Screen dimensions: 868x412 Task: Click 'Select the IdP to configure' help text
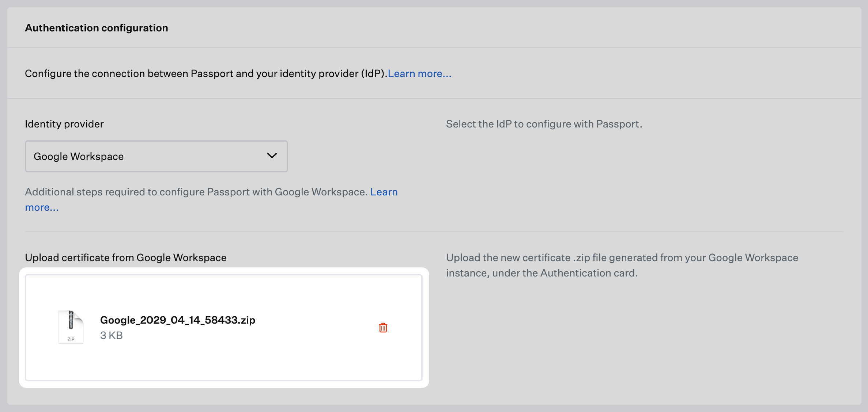544,124
